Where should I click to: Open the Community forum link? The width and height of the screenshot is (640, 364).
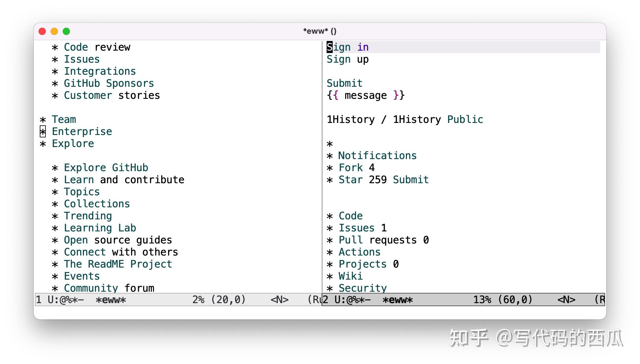pos(109,288)
